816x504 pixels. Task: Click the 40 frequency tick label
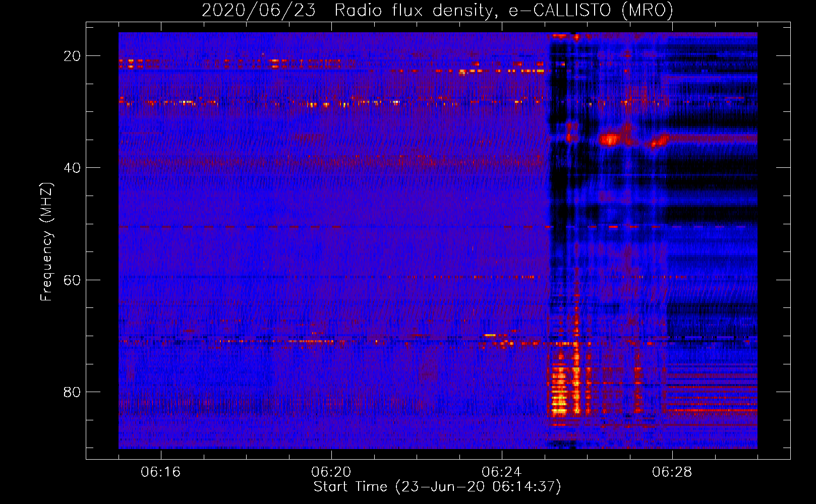click(72, 168)
